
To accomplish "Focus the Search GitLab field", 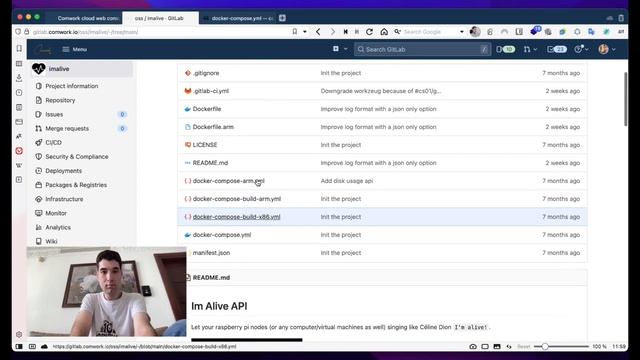I will (422, 49).
